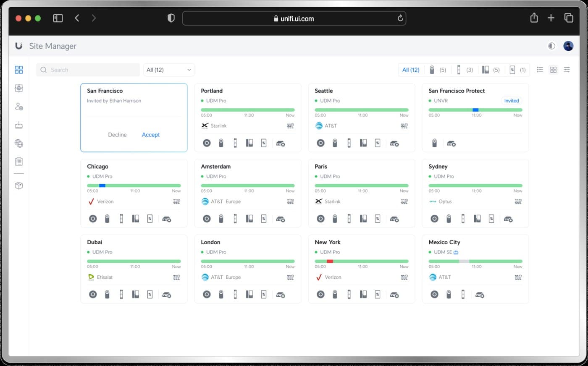Click the Protect camera icon on San Francisco Protect

[x=435, y=143]
